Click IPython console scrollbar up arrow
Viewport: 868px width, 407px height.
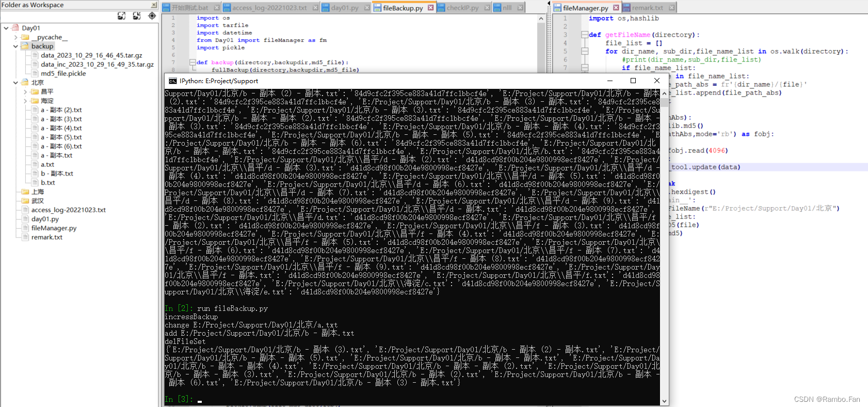(665, 93)
